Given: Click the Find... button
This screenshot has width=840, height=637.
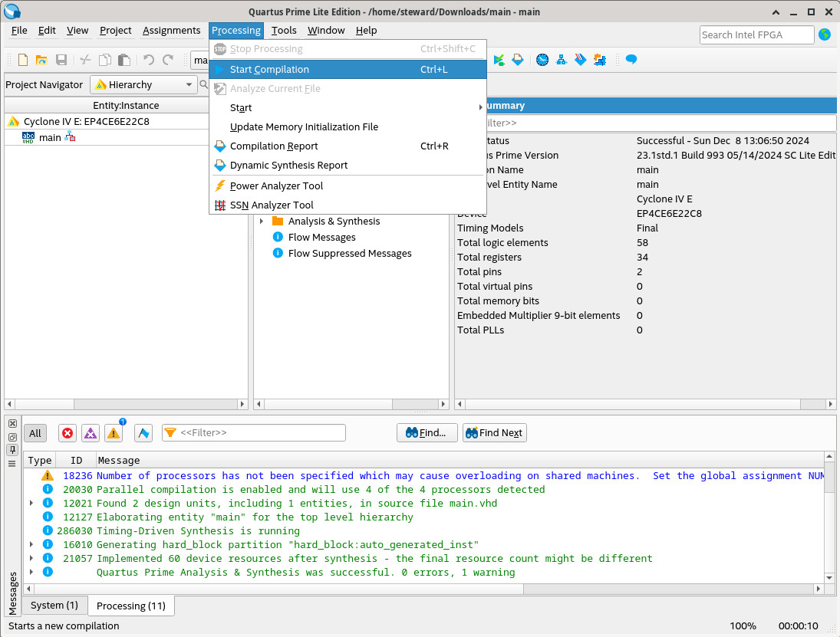Looking at the screenshot, I should (x=427, y=432).
